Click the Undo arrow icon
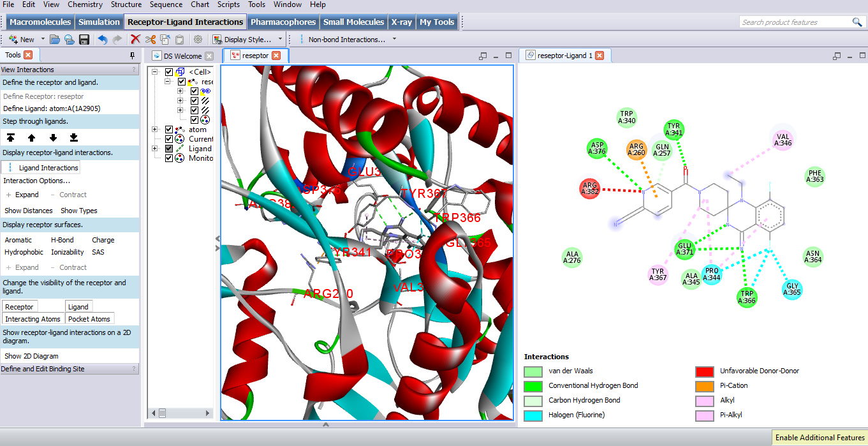 point(103,39)
